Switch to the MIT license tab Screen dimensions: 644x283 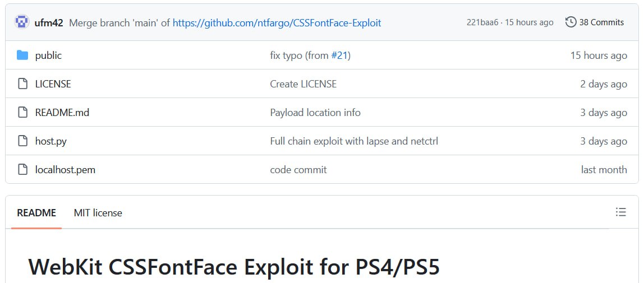click(x=98, y=213)
